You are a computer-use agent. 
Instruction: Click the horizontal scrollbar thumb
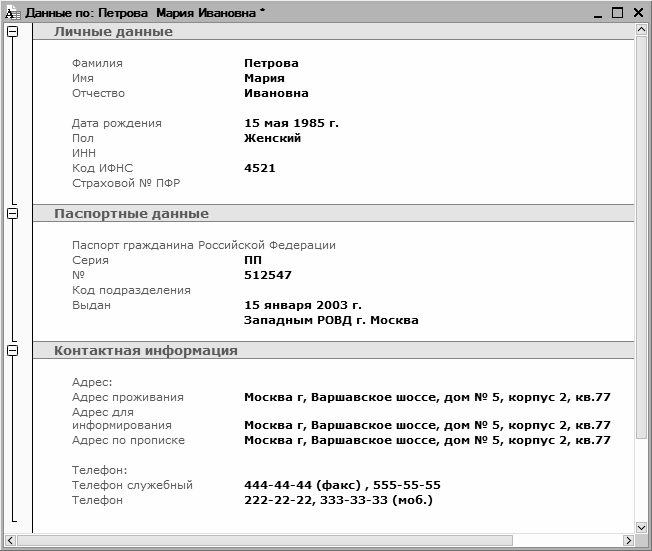coord(265,542)
